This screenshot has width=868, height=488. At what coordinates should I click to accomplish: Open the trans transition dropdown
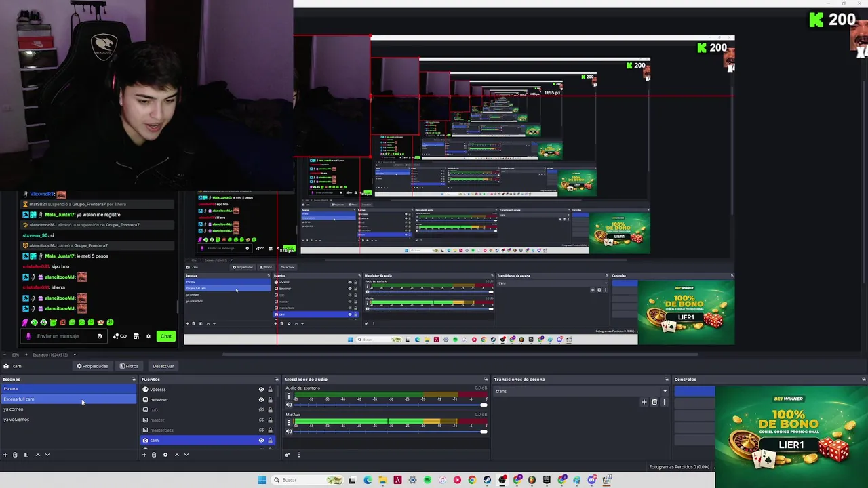pyautogui.click(x=580, y=391)
